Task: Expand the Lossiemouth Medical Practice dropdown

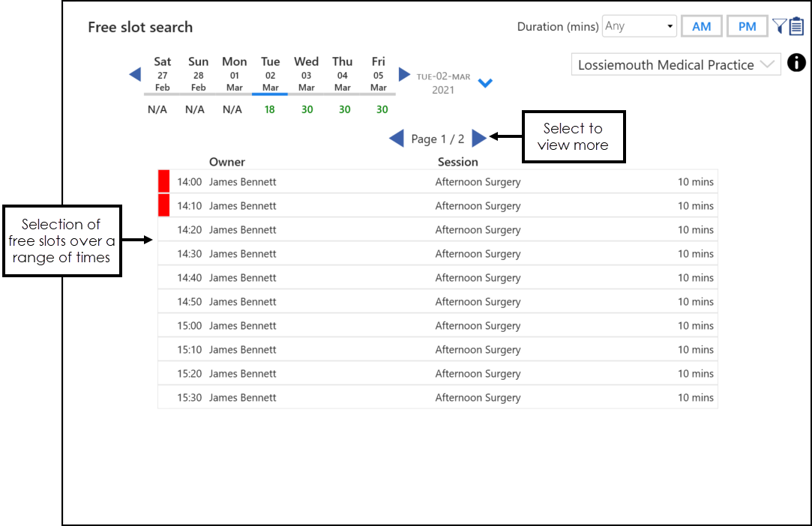Action: click(676, 65)
